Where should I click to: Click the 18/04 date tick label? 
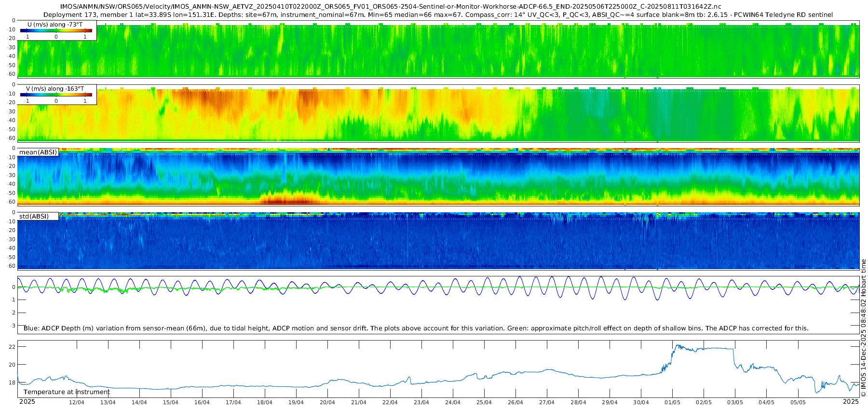265,402
